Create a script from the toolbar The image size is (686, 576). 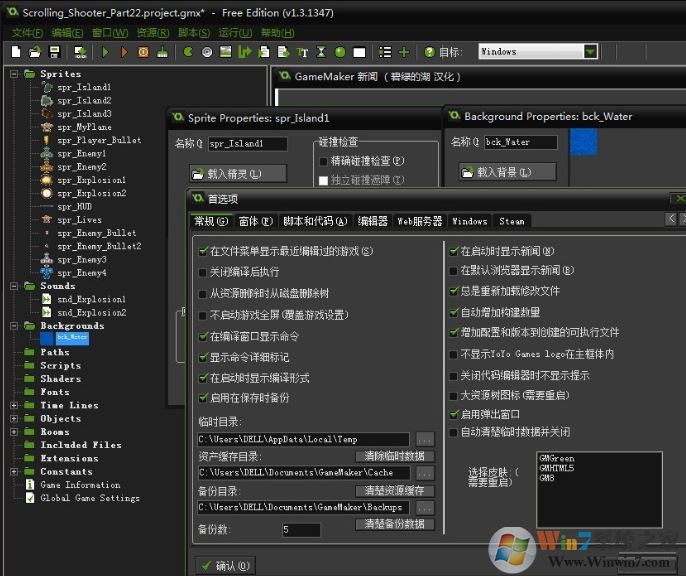[264, 52]
